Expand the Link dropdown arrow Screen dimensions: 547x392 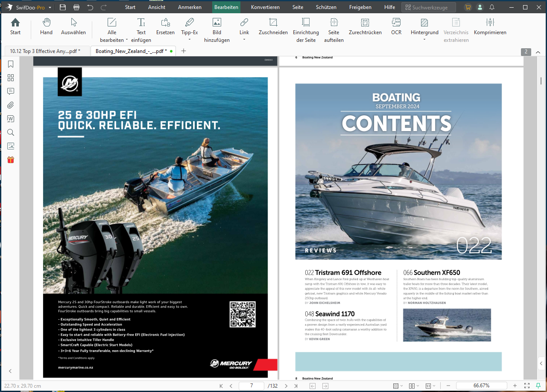click(244, 40)
